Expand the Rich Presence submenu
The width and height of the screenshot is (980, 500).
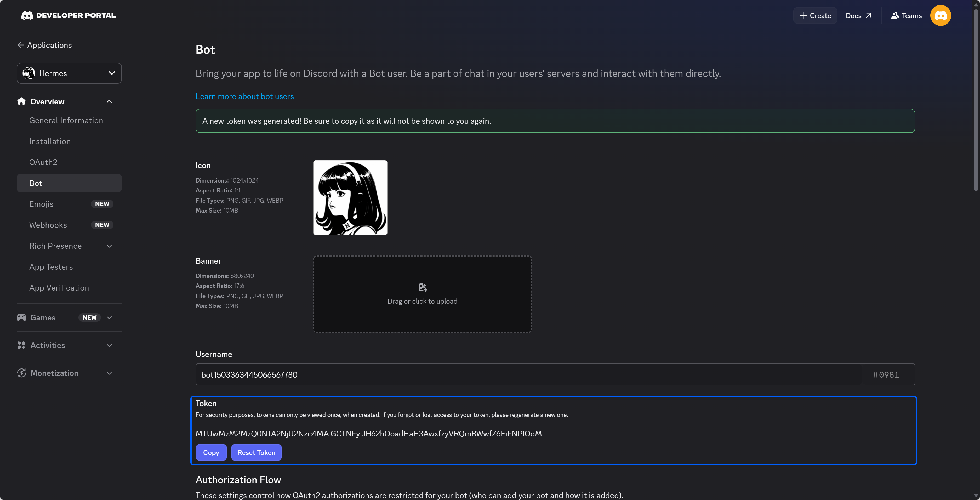click(x=109, y=246)
